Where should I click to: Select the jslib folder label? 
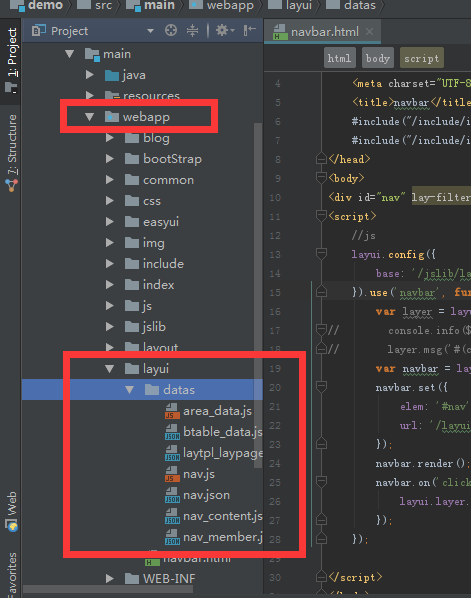pos(154,327)
